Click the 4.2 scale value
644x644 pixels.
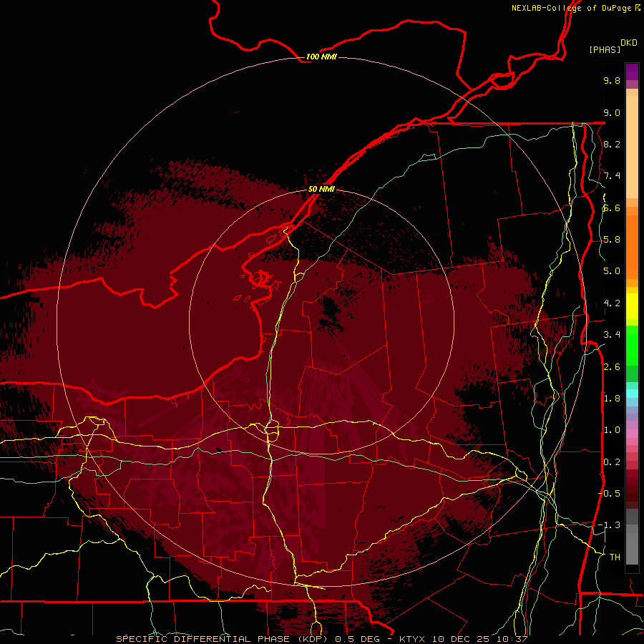click(612, 303)
